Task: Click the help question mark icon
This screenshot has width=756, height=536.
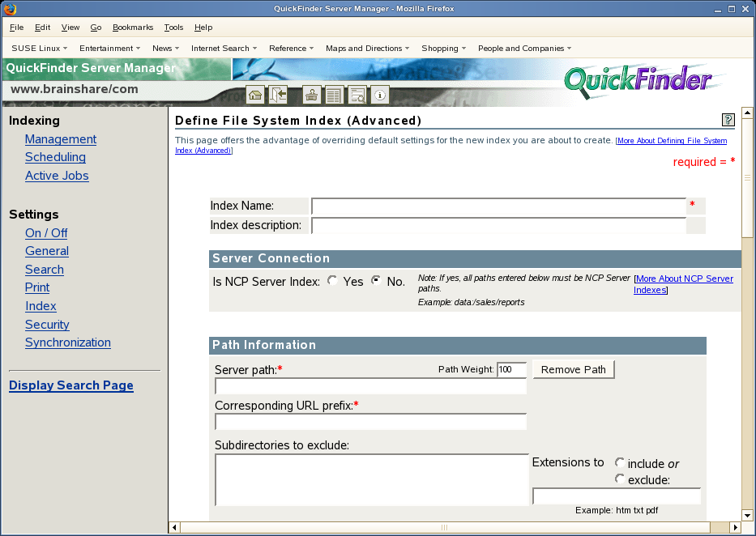Action: pos(728,120)
